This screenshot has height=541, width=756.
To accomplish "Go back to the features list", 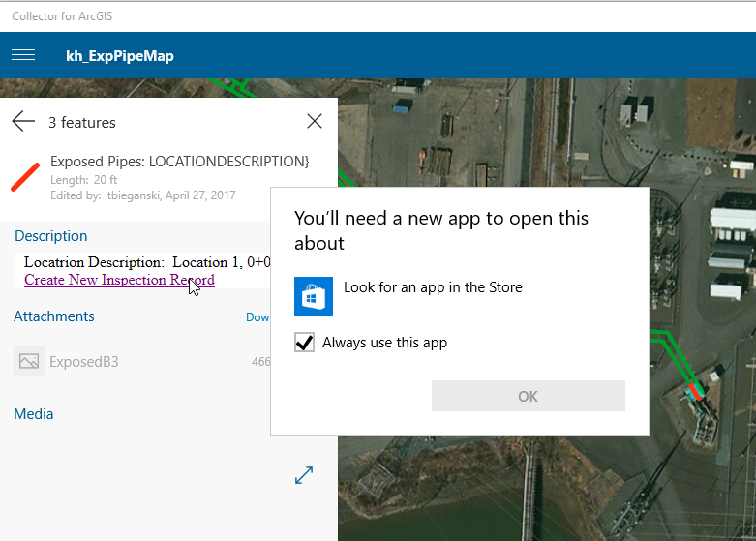I will pyautogui.click(x=23, y=122).
